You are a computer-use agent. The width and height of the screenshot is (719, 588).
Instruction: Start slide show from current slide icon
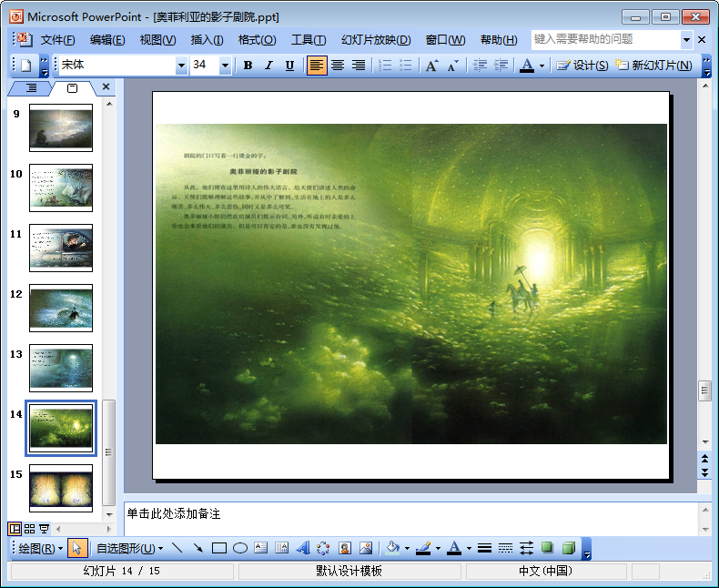tap(44, 529)
